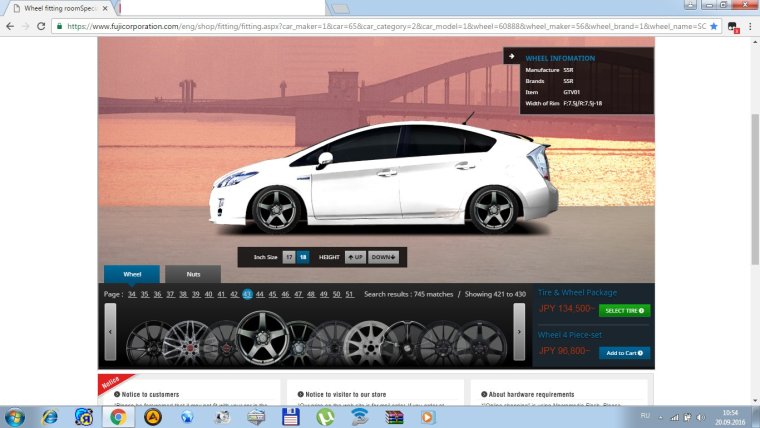This screenshot has width=760, height=428.
Task: Lower car height with DOWN button
Action: coord(384,257)
